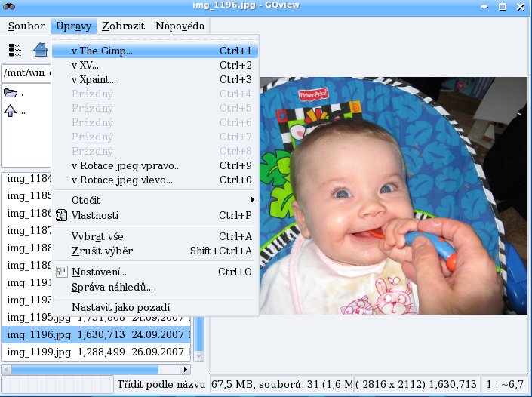Open Správa náhledů... entry
Viewport: 532px width, 397px height.
click(x=155, y=287)
